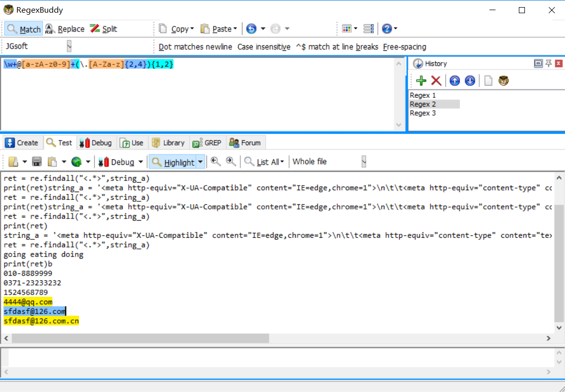Select Regex 1 in History list
Image resolution: width=565 pixels, height=392 pixels.
[422, 95]
